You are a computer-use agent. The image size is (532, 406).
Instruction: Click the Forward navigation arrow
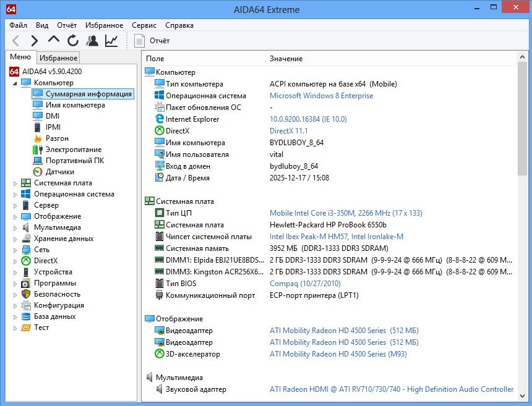point(34,41)
